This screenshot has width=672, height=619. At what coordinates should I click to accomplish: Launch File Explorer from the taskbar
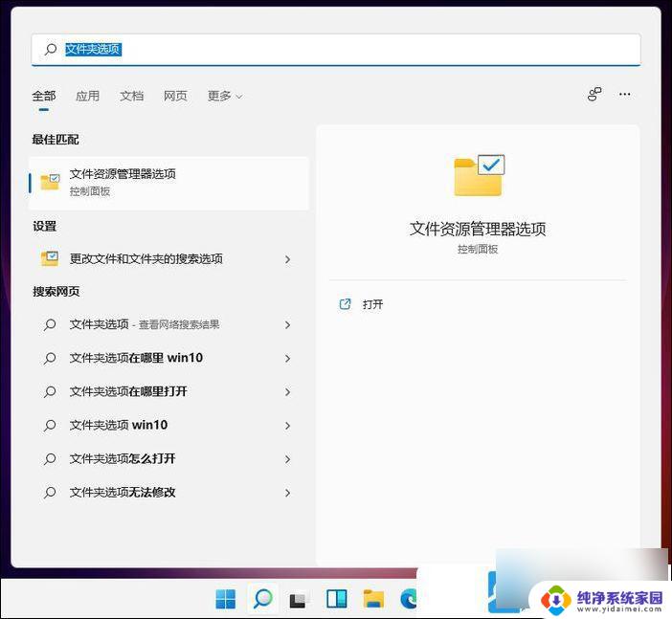pos(373,599)
